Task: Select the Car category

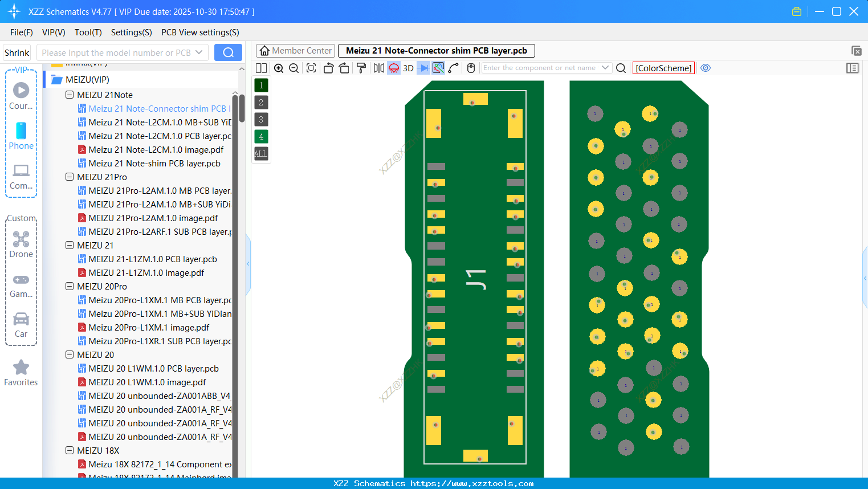Action: pyautogui.click(x=21, y=325)
